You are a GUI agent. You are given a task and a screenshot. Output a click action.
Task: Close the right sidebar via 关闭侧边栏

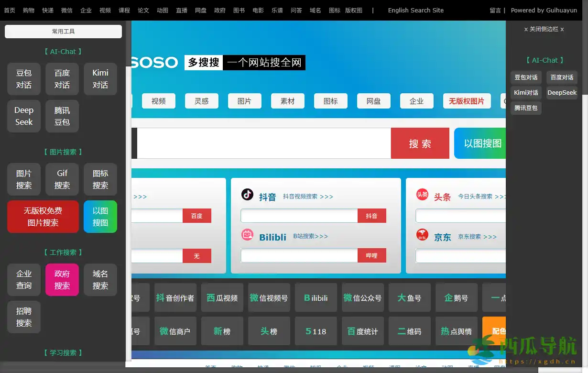coord(544,29)
